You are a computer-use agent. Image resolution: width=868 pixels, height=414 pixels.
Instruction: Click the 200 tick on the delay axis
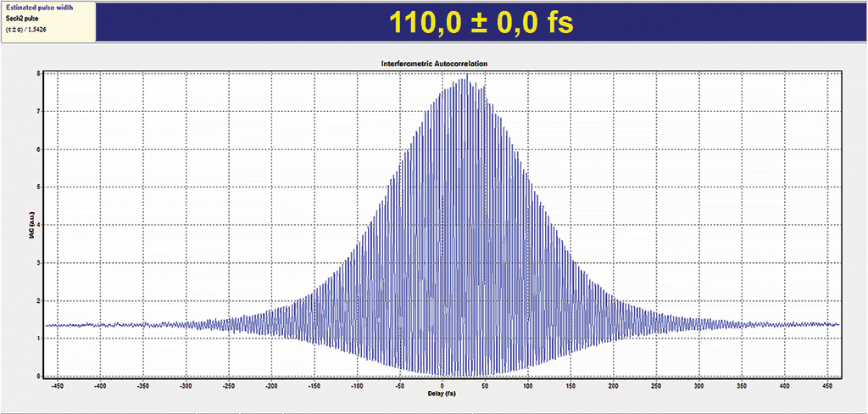[x=613, y=385]
